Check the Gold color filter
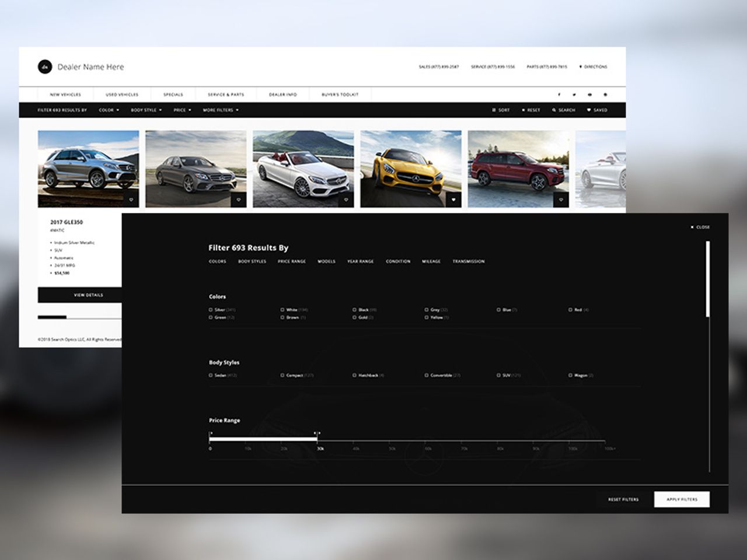 pyautogui.click(x=354, y=317)
